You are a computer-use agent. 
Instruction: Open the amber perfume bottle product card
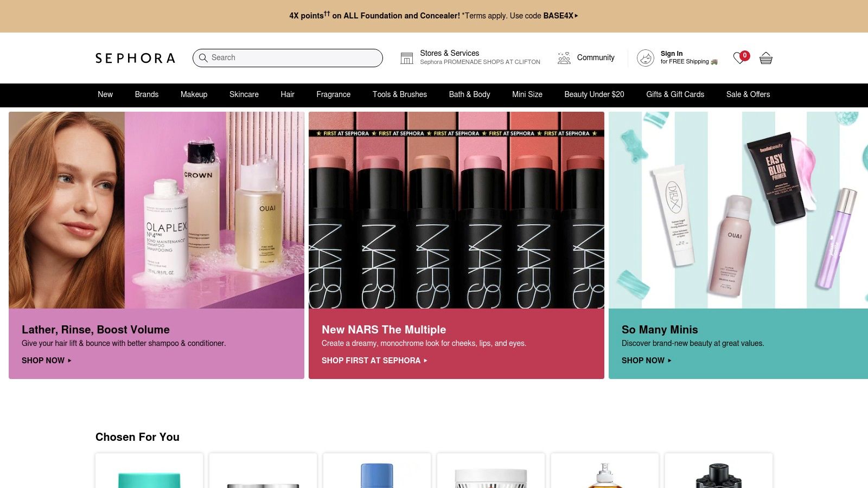(x=605, y=471)
